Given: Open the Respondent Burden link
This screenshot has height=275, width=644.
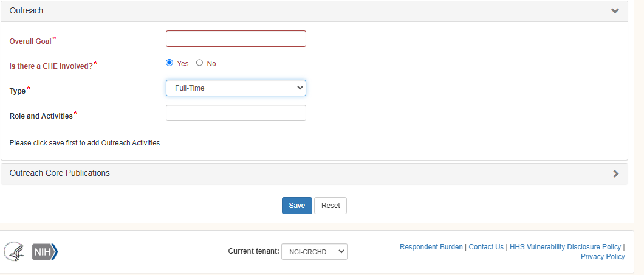Looking at the screenshot, I should click(x=431, y=247).
